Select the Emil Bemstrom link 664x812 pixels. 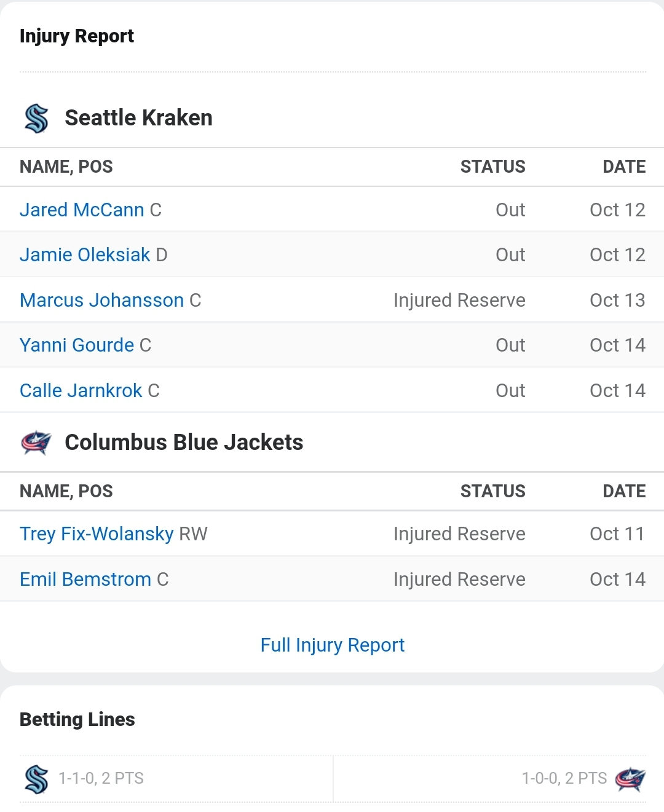point(85,579)
